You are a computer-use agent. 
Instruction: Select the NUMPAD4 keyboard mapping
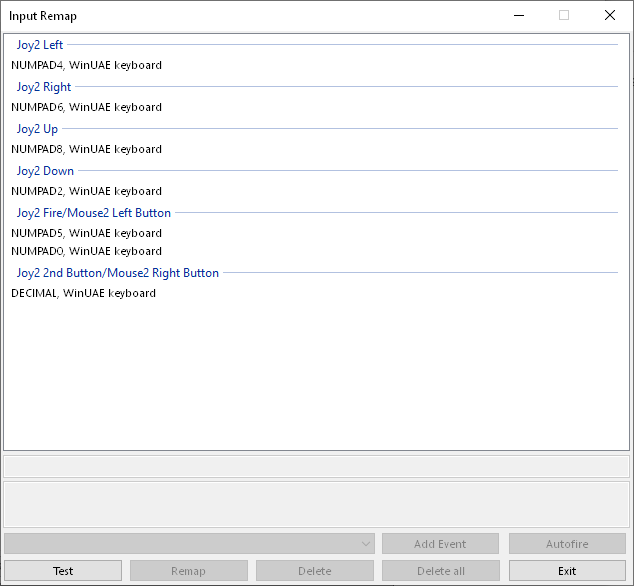(86, 65)
